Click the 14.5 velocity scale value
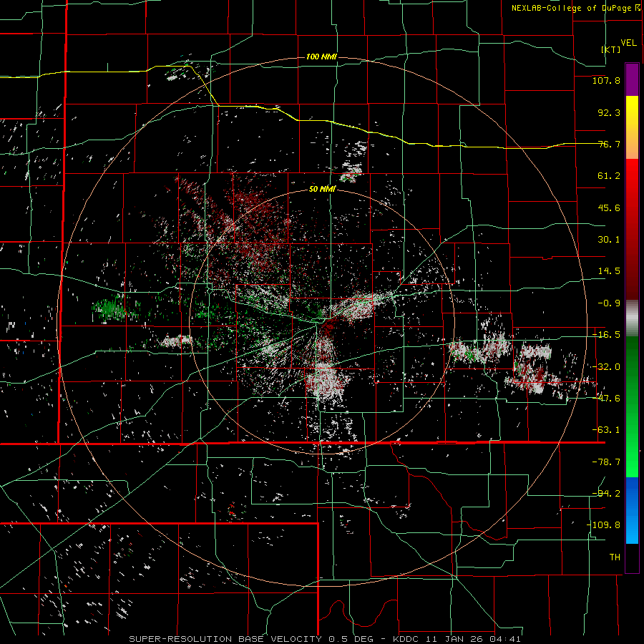Image resolution: width=644 pixels, height=644 pixels. click(609, 271)
